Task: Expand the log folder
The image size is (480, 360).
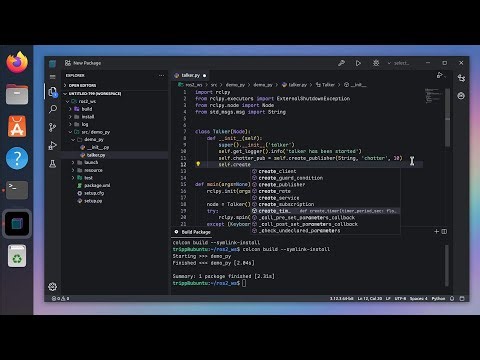Action: coord(85,124)
